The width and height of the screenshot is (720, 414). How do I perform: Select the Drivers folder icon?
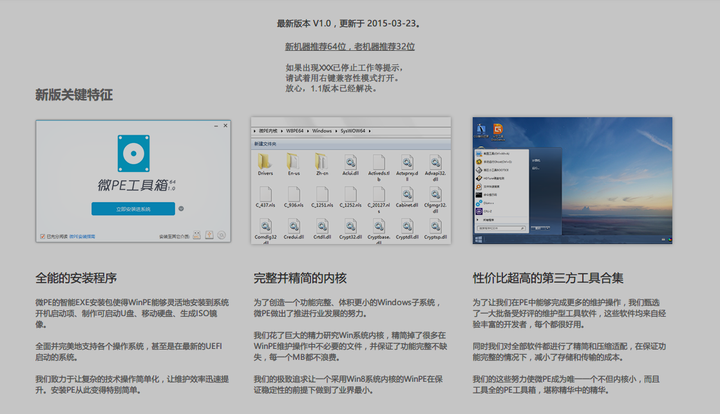tap(265, 162)
